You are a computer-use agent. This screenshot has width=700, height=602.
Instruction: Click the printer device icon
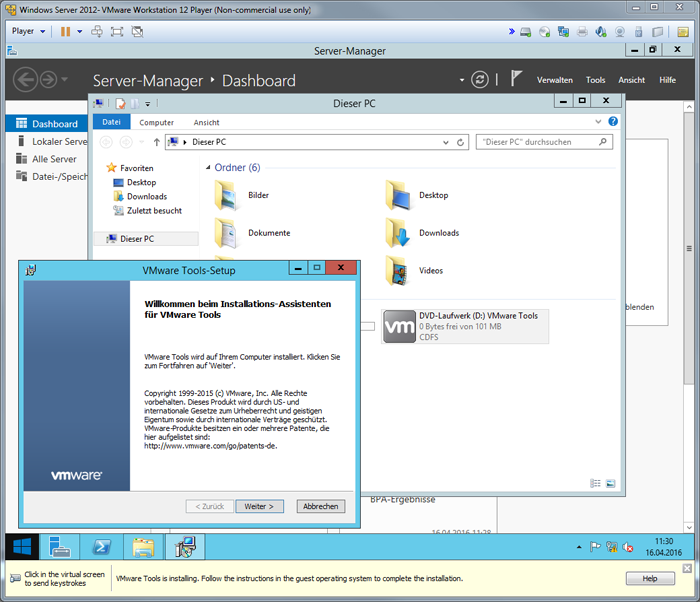click(582, 32)
